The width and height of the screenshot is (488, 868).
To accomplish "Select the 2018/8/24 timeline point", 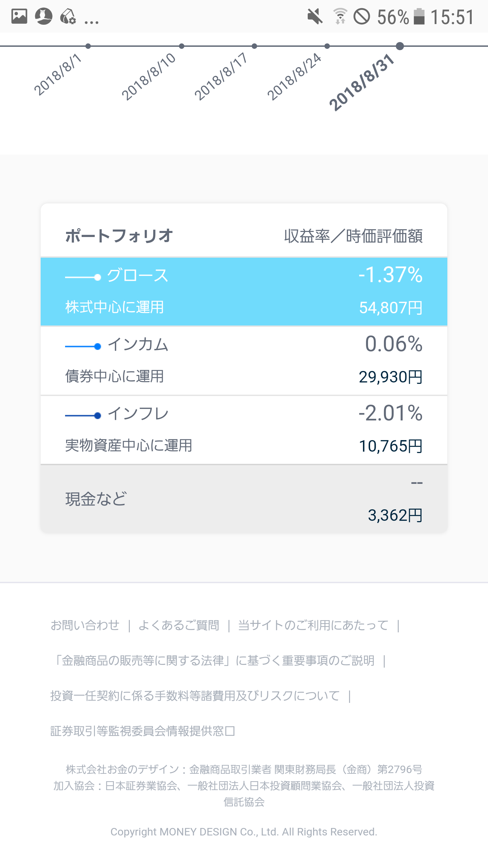I will pos(327,46).
